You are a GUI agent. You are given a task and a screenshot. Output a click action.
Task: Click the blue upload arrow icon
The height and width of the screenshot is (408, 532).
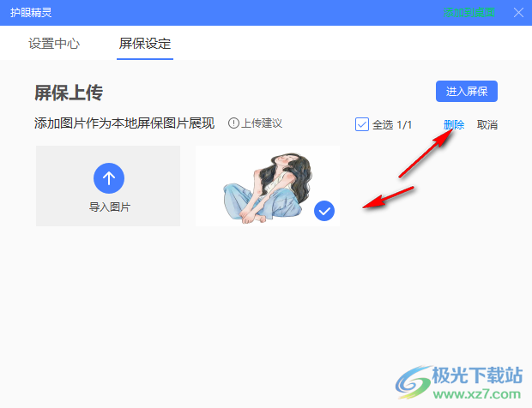pos(109,178)
